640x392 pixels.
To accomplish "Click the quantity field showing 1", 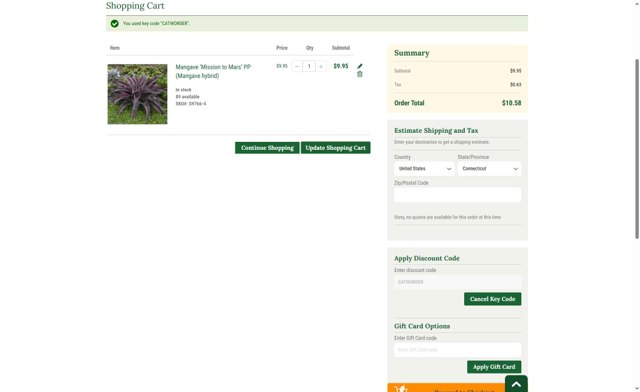I will 309,66.
